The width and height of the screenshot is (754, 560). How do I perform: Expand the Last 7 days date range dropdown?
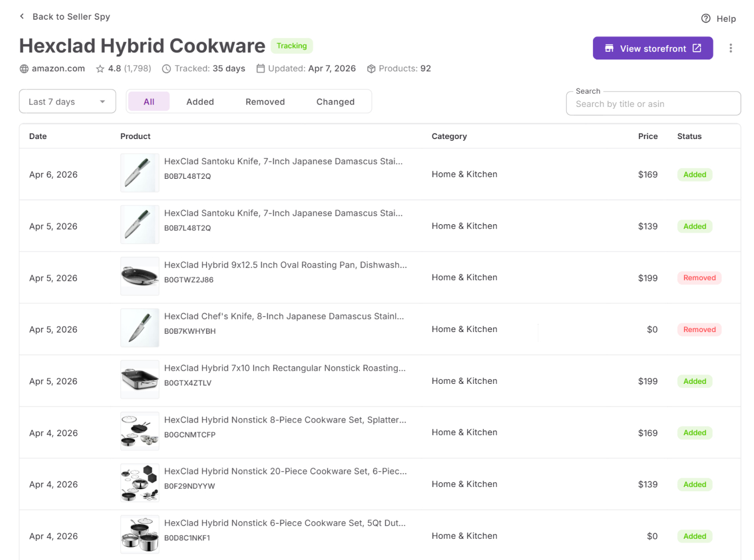point(67,101)
